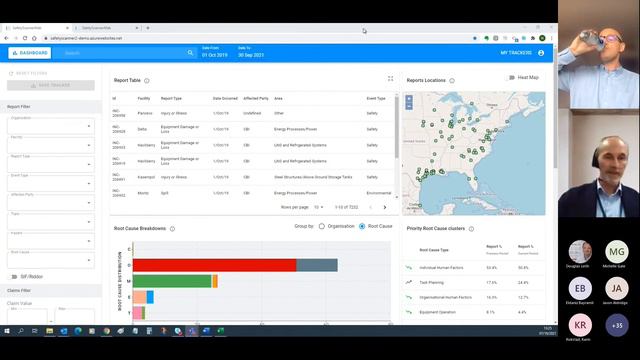This screenshot has height=360, width=640.
Task: Click the Report Table vertical scrollbar
Action: click(396, 127)
